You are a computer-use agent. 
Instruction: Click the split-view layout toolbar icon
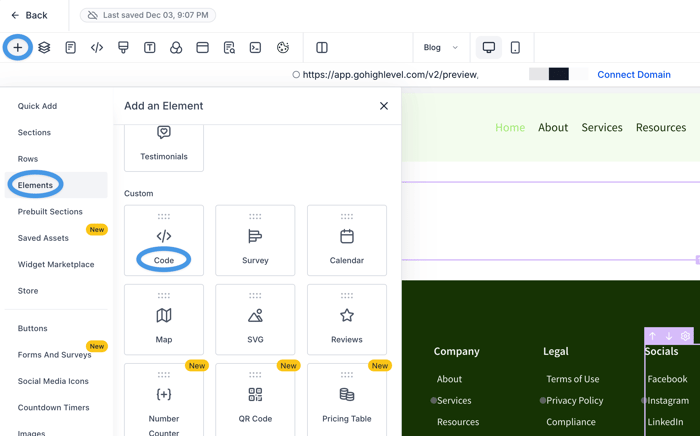(x=322, y=47)
